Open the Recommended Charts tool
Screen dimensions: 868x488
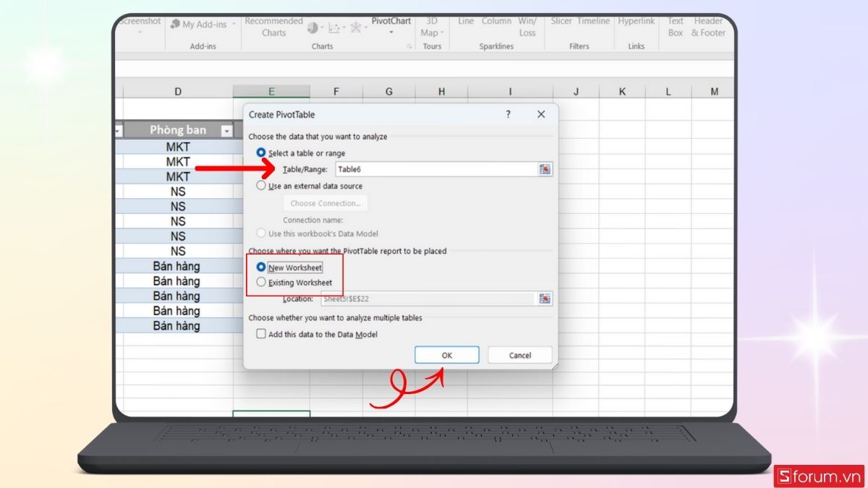pyautogui.click(x=273, y=25)
